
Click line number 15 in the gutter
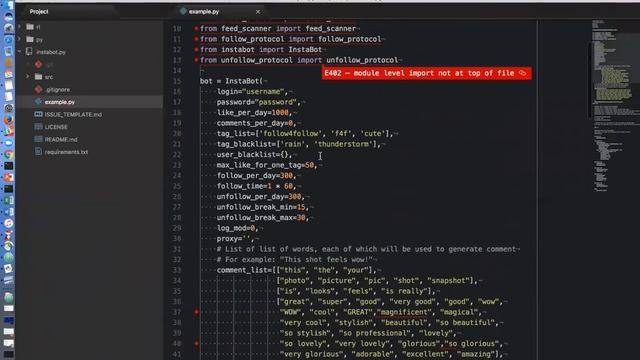[x=177, y=81]
